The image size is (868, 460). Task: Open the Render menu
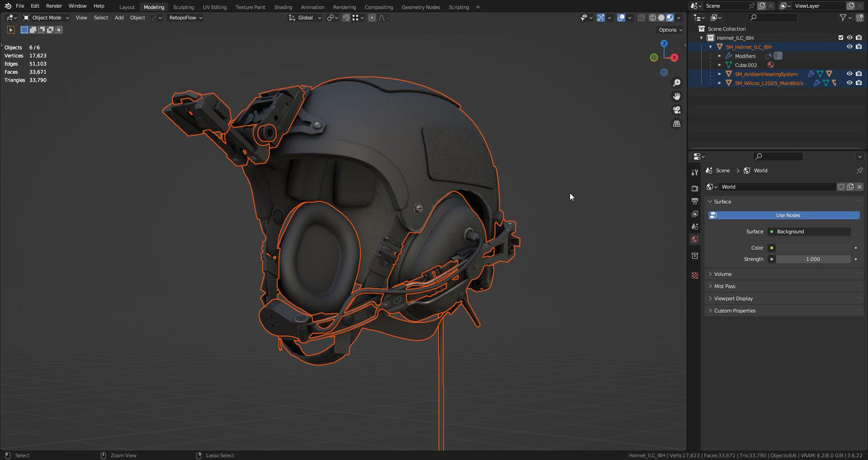click(53, 7)
